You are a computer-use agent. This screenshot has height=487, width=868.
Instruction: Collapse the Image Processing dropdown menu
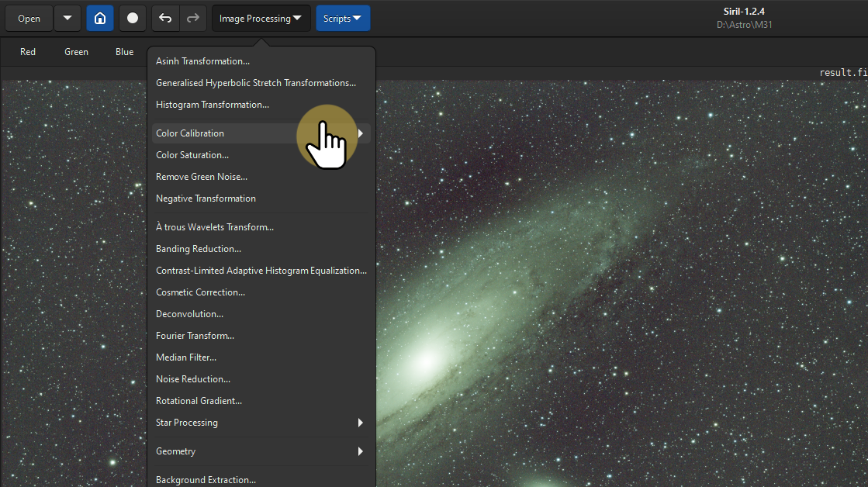coord(261,18)
